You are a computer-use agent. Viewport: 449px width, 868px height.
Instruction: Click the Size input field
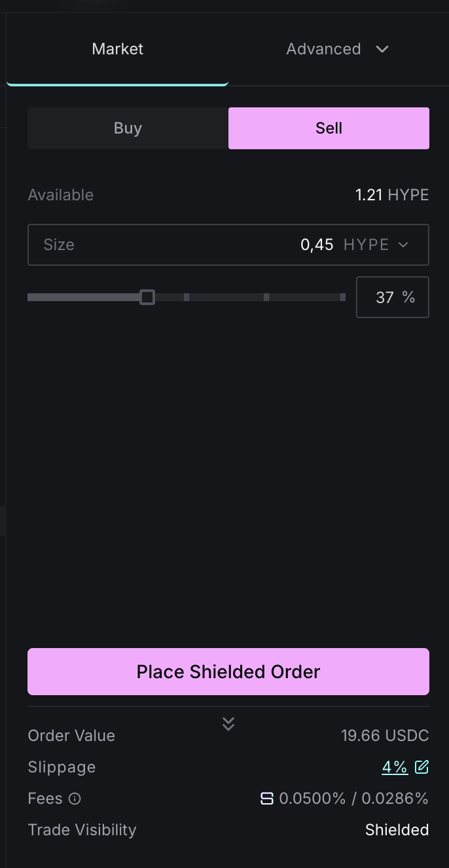tap(228, 245)
